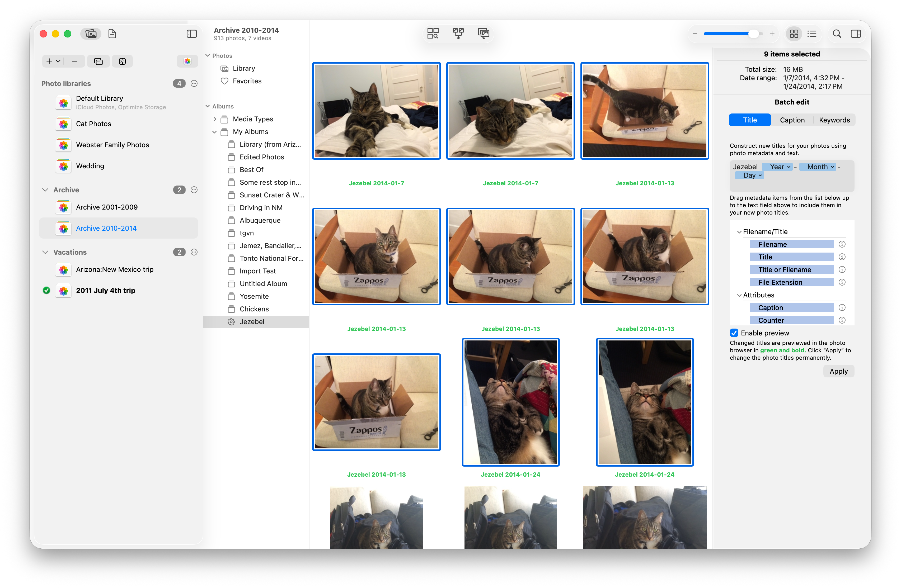Click the export photos toolbar icon
The image size is (901, 588).
[x=484, y=34]
